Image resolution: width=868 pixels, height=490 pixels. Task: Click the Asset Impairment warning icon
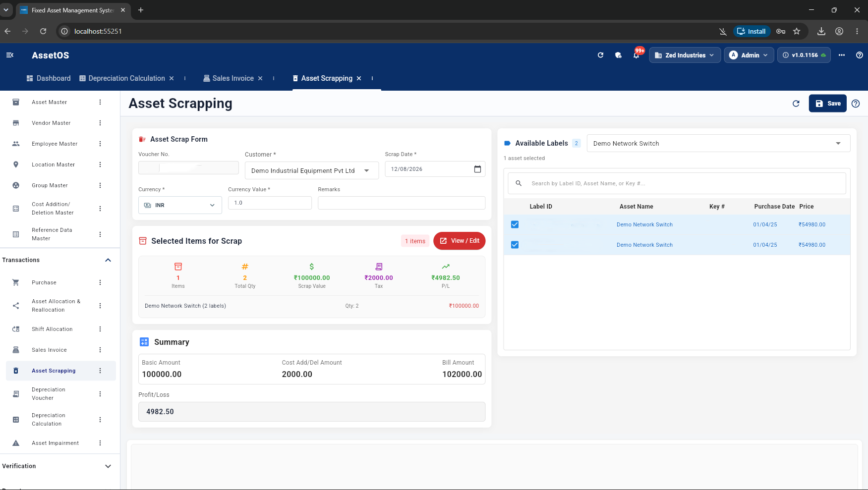(x=16, y=443)
